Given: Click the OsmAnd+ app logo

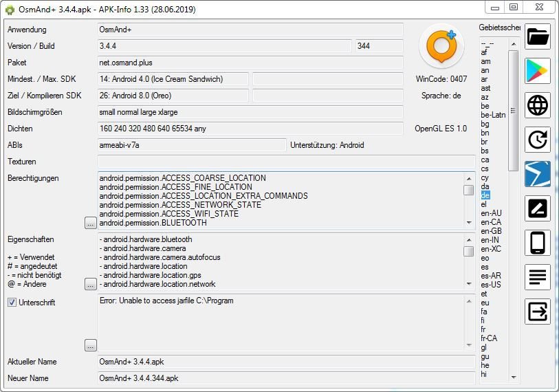Looking at the screenshot, I should pos(441,46).
